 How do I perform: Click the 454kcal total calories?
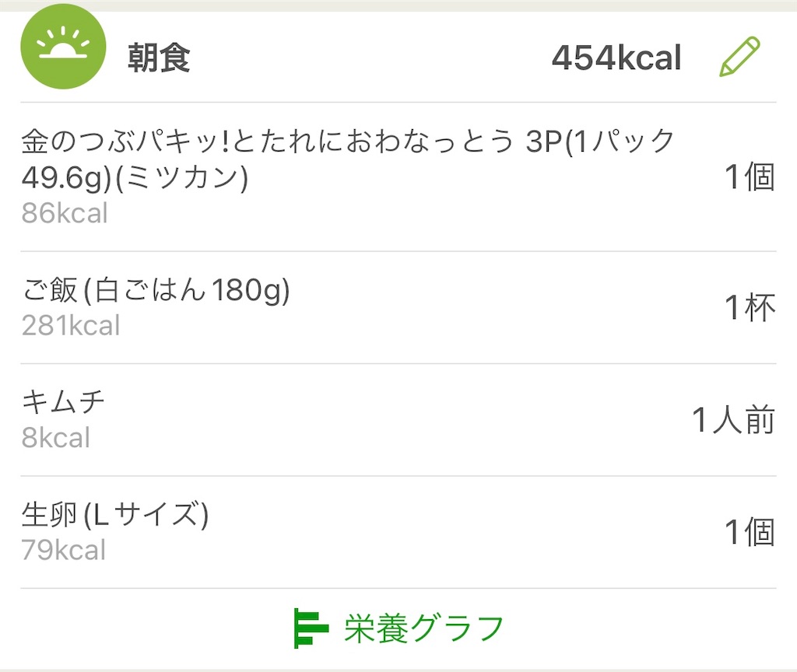tap(616, 58)
